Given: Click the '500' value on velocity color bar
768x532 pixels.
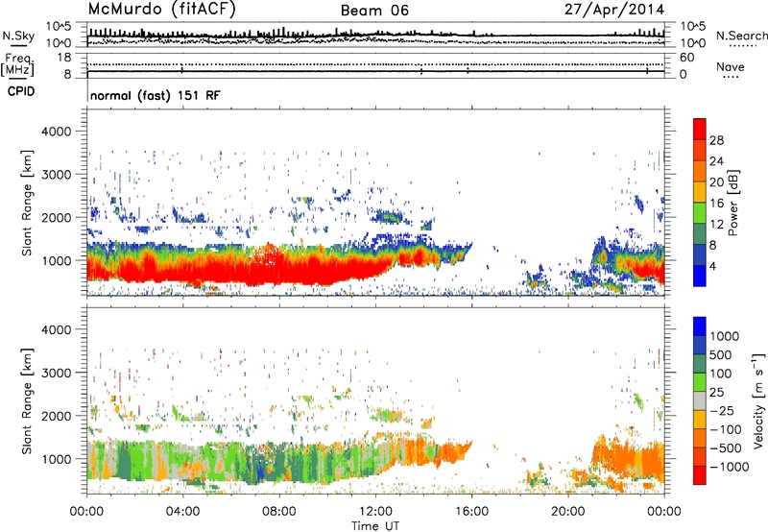Looking at the screenshot, I should tap(720, 355).
